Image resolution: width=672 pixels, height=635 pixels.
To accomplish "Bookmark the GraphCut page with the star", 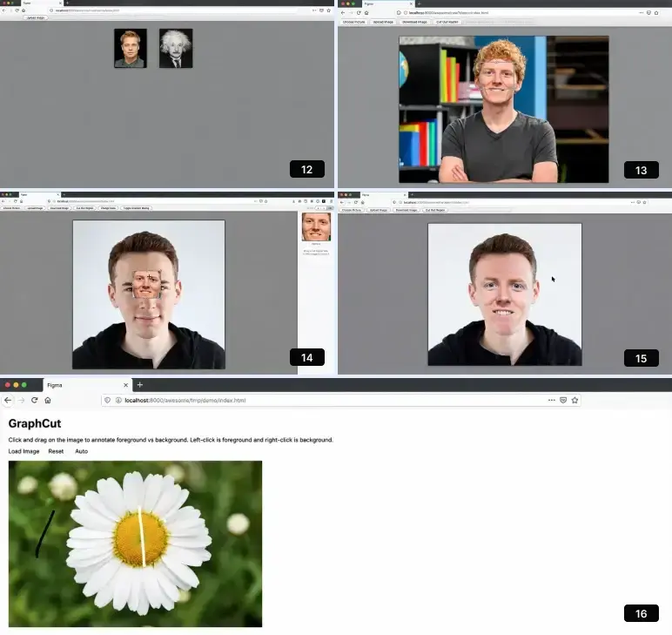I will 575,400.
